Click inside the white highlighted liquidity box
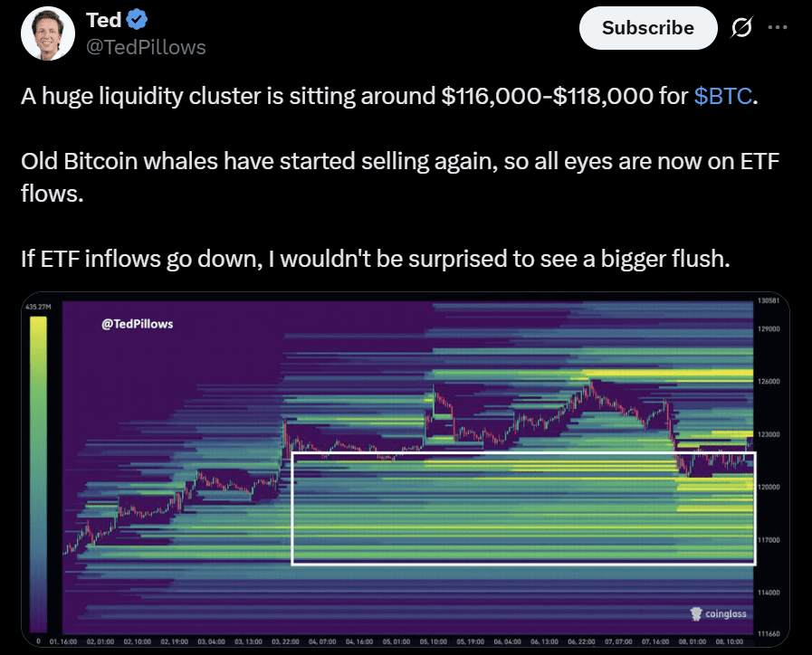This screenshot has width=812, height=655. pyautogui.click(x=522, y=508)
